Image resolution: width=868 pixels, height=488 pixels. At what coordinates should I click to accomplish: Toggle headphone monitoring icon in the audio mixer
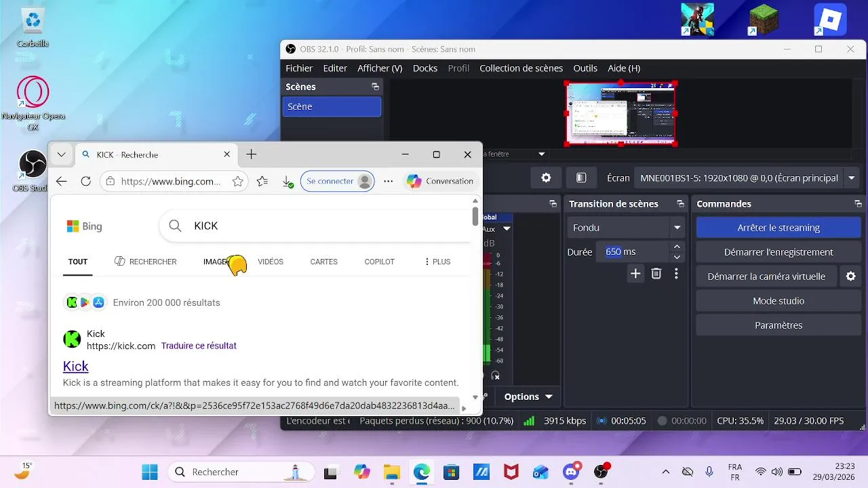[x=496, y=375]
